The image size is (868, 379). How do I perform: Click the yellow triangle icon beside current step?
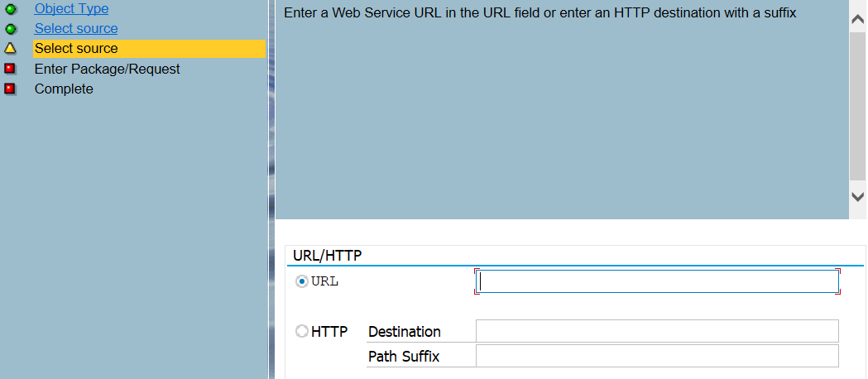11,49
